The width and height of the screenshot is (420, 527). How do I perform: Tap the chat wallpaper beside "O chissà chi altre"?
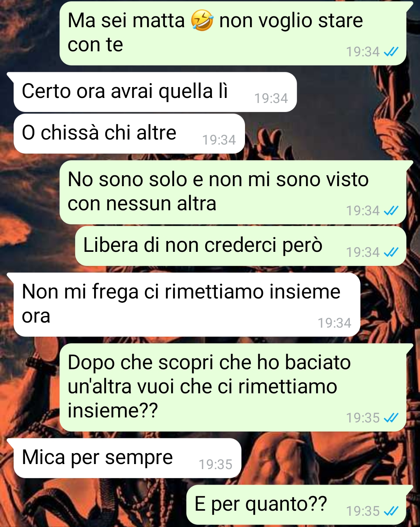click(331, 134)
